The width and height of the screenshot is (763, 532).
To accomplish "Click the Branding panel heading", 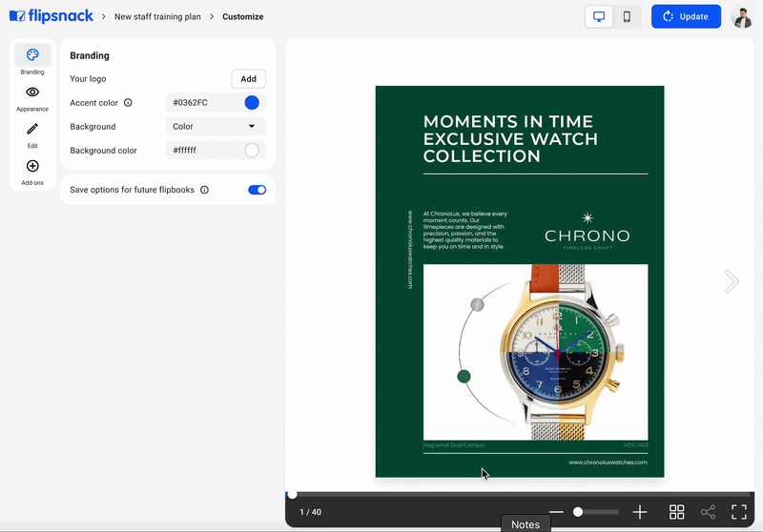I will click(90, 55).
